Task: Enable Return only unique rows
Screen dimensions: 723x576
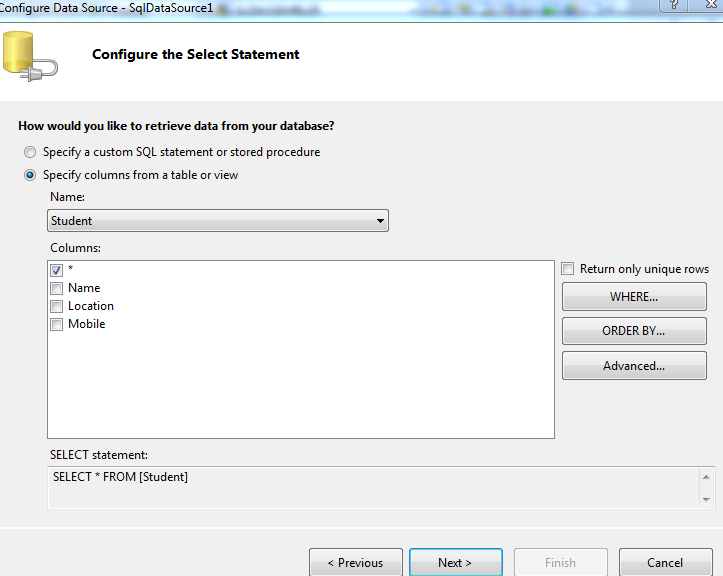Action: 568,268
